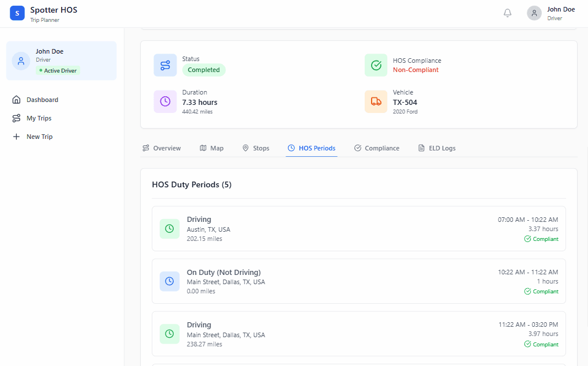Viewport: 588px width, 366px height.
Task: Click the 3.37 hours text
Action: pyautogui.click(x=543, y=229)
